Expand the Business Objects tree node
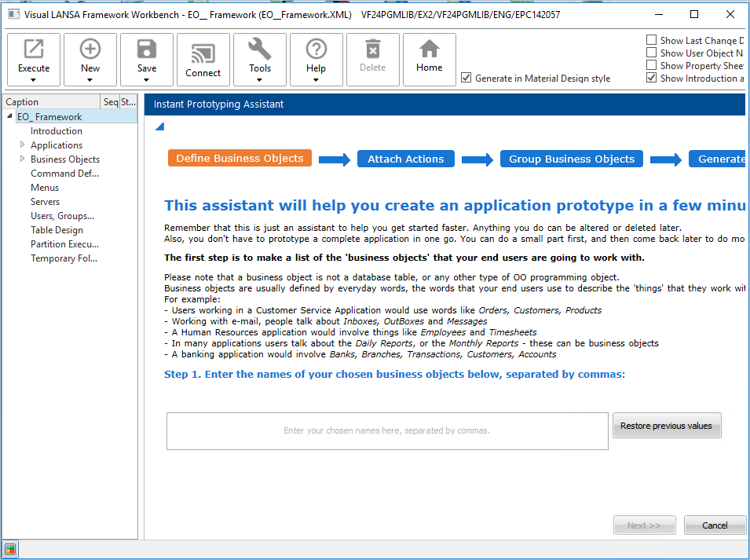Screen dimensions: 750x560 (23, 159)
